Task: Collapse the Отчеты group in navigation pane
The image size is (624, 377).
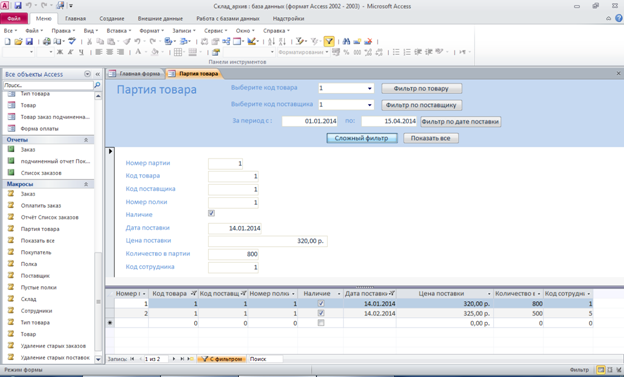Action: tap(86, 140)
